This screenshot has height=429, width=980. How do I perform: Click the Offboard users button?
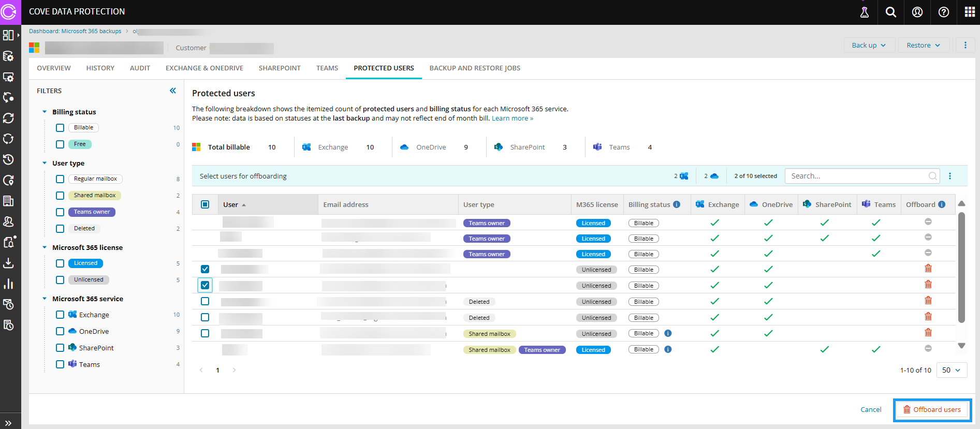(x=932, y=409)
